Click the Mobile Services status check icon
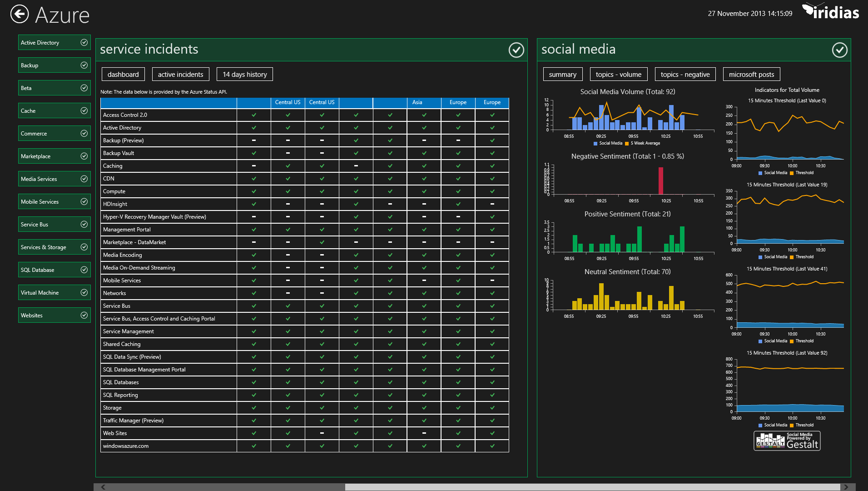The width and height of the screenshot is (868, 491). click(84, 201)
